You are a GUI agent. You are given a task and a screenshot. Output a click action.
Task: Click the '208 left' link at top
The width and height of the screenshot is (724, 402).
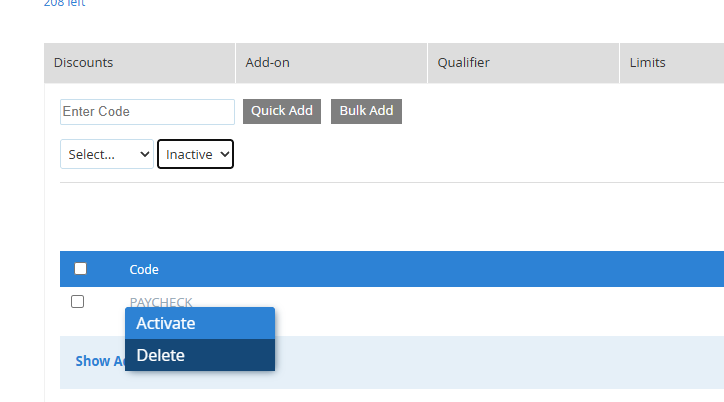point(65,3)
